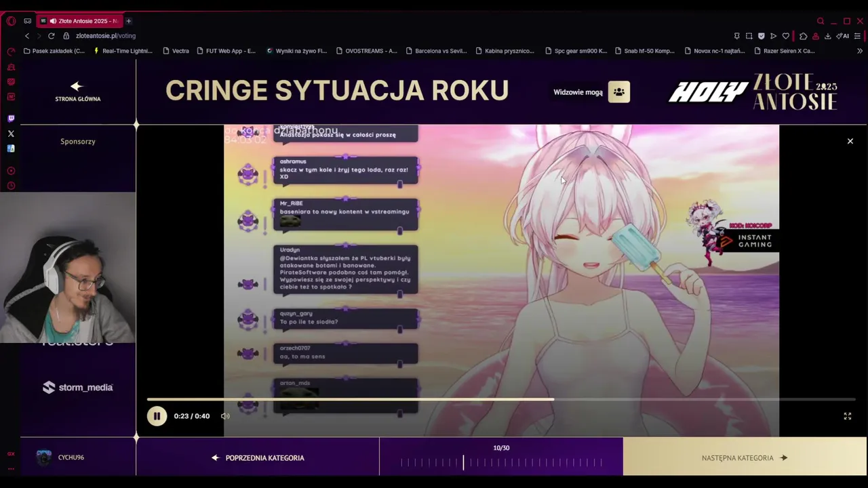868x488 pixels.
Task: Open the 'Pasek zakładek' bookmarks folder
Action: [x=54, y=51]
